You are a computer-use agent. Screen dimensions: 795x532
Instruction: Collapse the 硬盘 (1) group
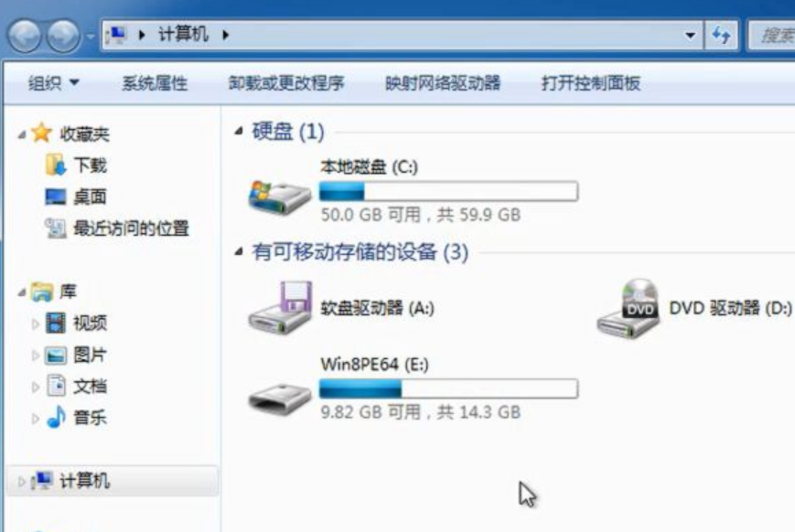point(238,132)
